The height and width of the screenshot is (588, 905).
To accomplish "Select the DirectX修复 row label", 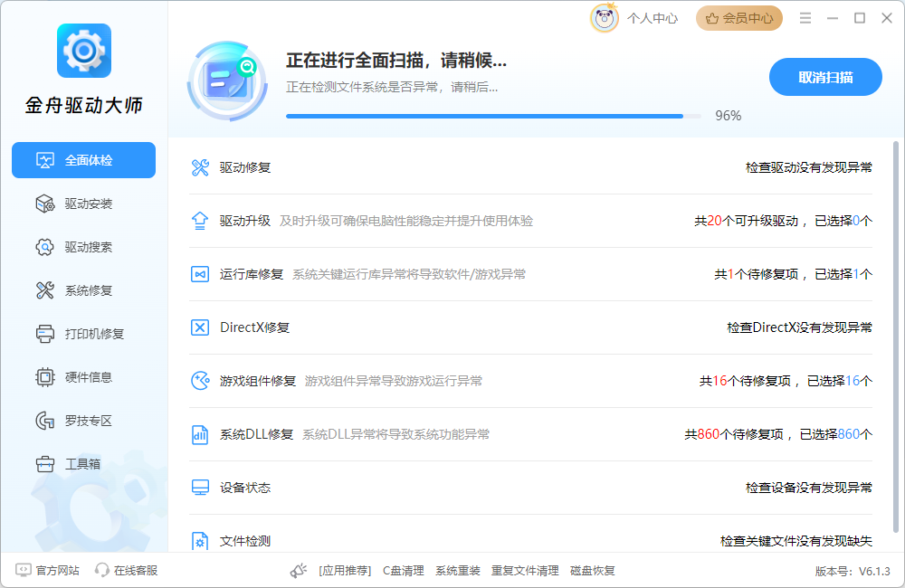I will (254, 327).
